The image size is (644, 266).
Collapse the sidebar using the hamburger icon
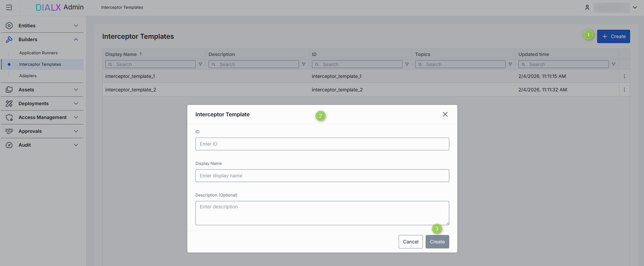click(9, 7)
